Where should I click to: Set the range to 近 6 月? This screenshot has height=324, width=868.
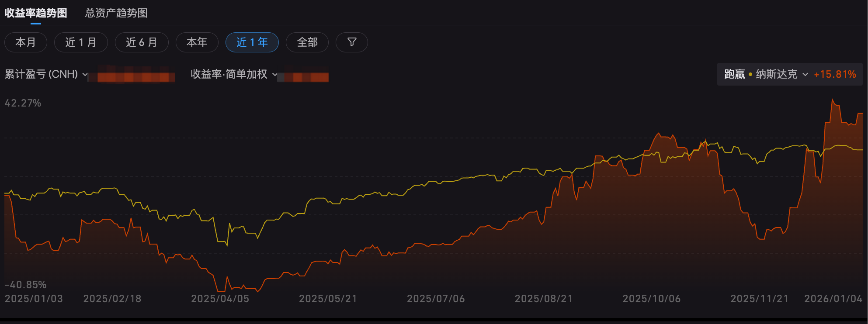(x=142, y=42)
